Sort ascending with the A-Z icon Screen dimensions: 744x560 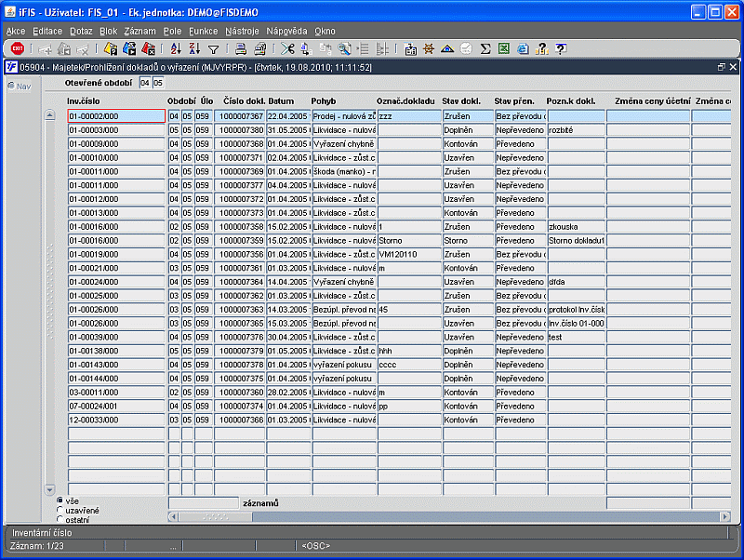pos(176,48)
